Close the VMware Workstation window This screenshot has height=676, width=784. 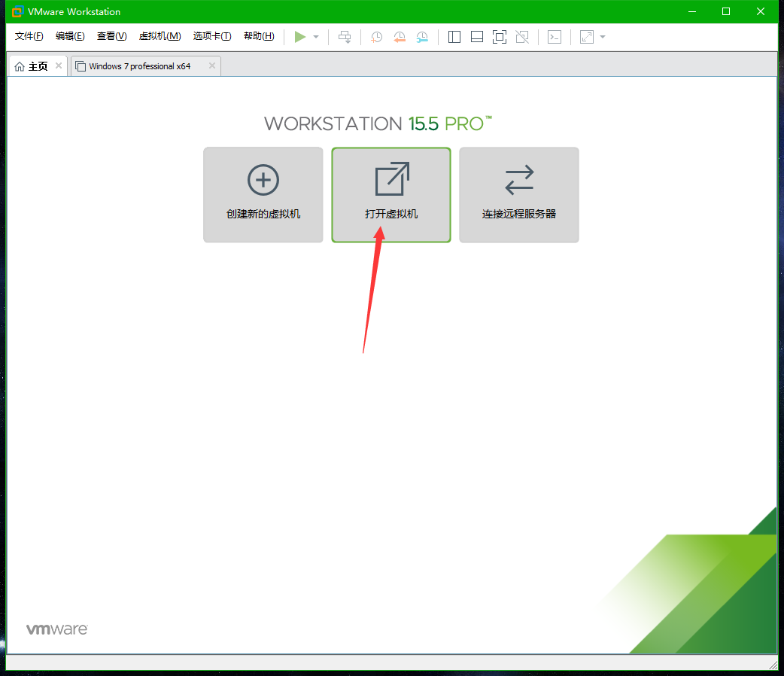761,11
